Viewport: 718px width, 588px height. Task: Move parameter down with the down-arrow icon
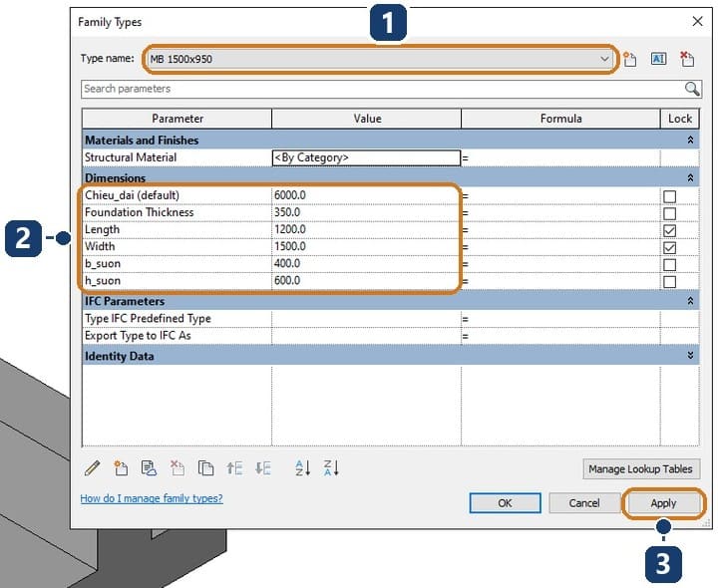click(263, 468)
